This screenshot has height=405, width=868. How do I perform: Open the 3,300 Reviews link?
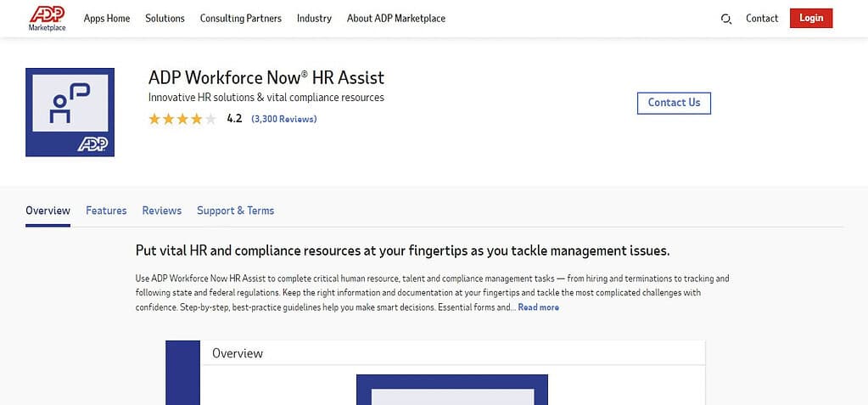(284, 119)
